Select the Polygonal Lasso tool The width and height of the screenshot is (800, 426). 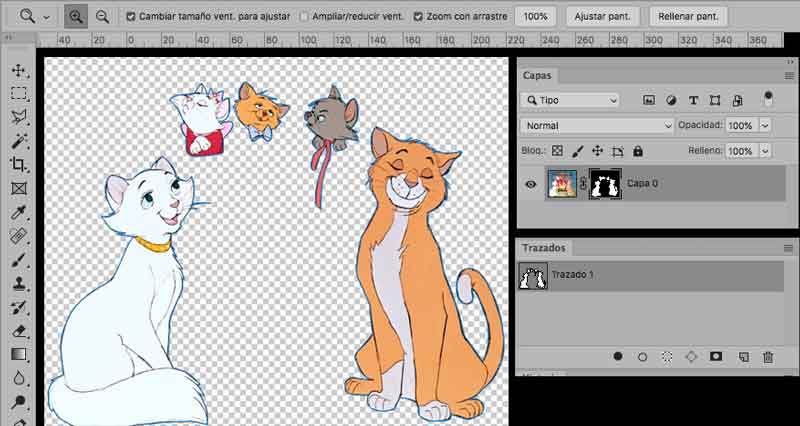(18, 117)
